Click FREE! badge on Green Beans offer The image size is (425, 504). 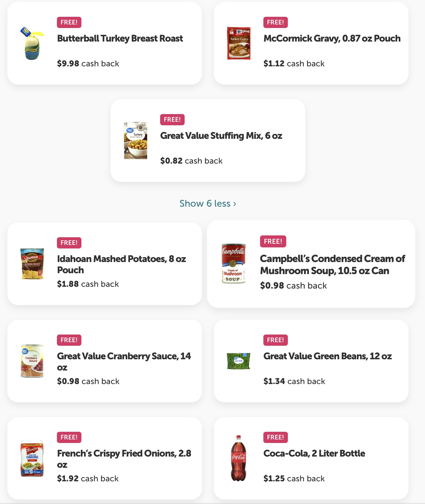pyautogui.click(x=275, y=340)
